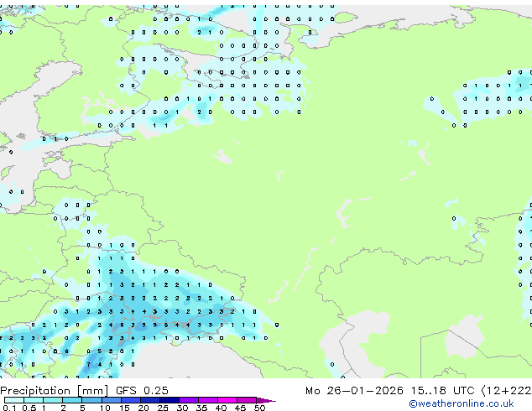Click the 45–50 mm legend swatch
The width and height of the screenshot is (532, 411).
(x=247, y=400)
